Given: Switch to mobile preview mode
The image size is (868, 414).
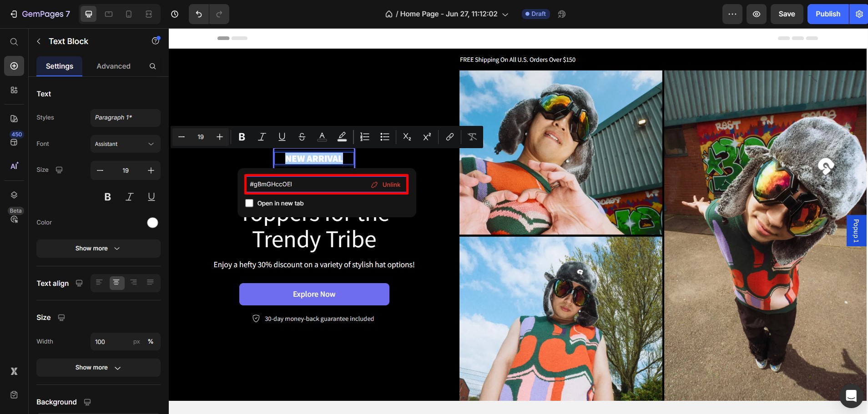Looking at the screenshot, I should (129, 14).
